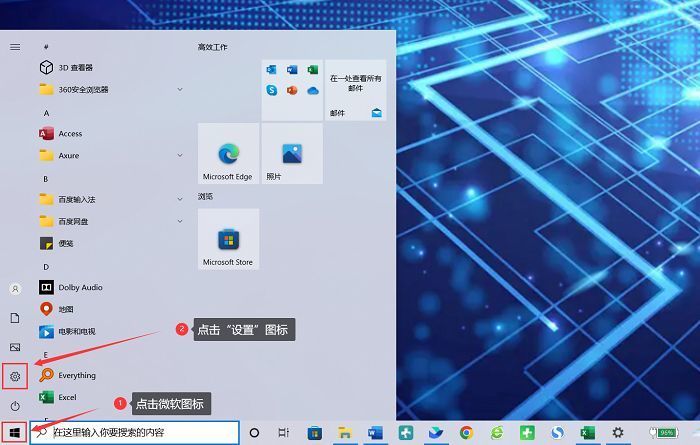Open Chrome from the taskbar
The width and height of the screenshot is (700, 445).
point(467,433)
